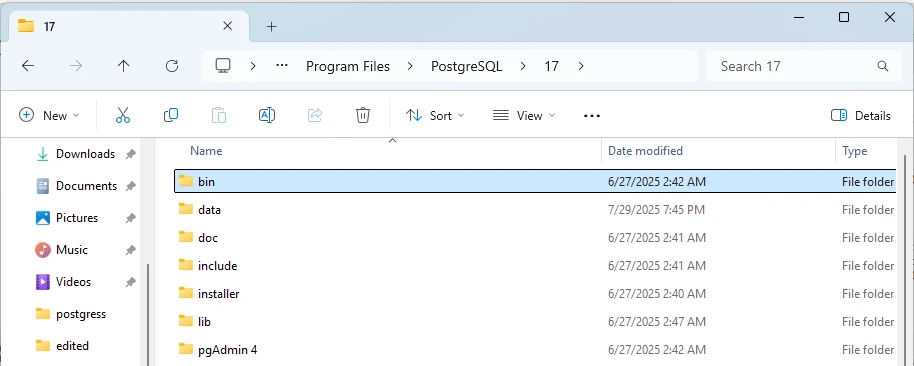
Task: Unpin Documents using its pin icon
Action: click(x=131, y=186)
